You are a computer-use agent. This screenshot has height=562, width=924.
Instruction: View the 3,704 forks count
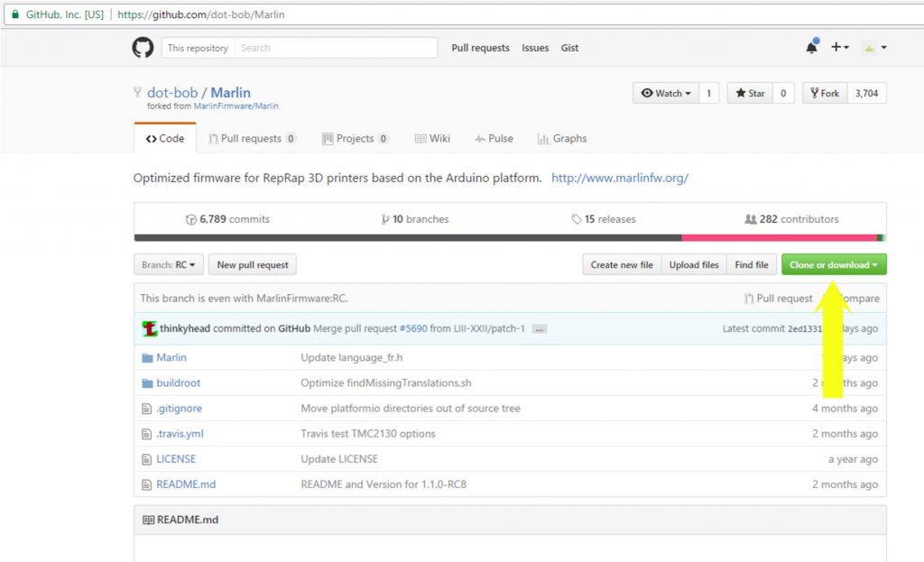867,93
